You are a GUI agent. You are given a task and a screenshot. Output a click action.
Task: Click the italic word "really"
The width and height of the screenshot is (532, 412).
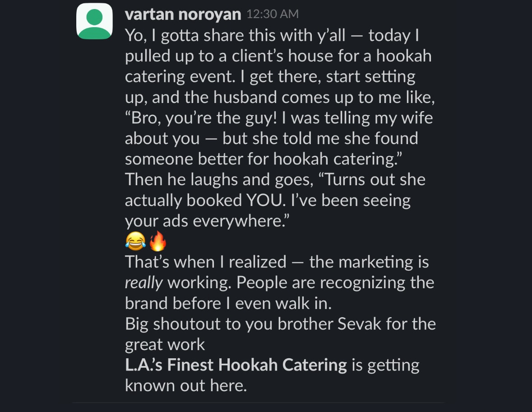coord(143,283)
